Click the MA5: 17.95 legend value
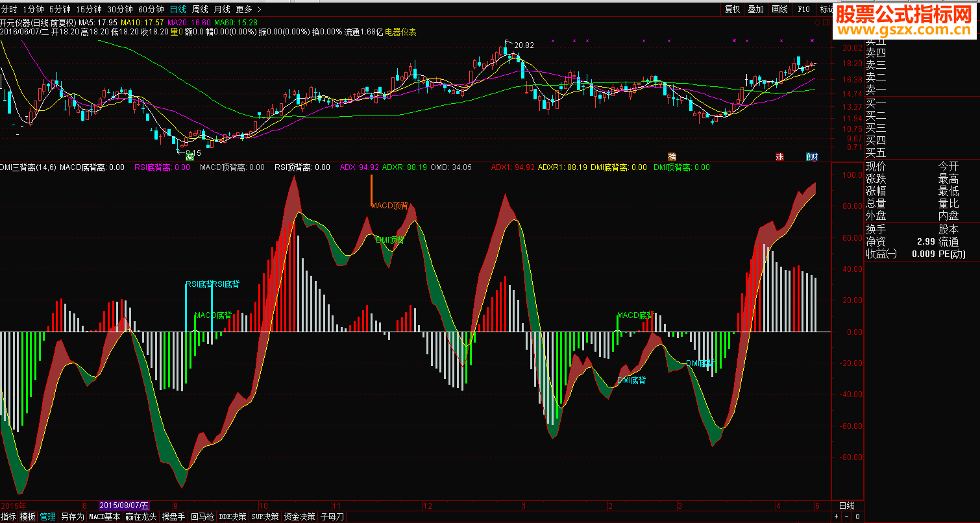The height and width of the screenshot is (523, 980). (98, 23)
